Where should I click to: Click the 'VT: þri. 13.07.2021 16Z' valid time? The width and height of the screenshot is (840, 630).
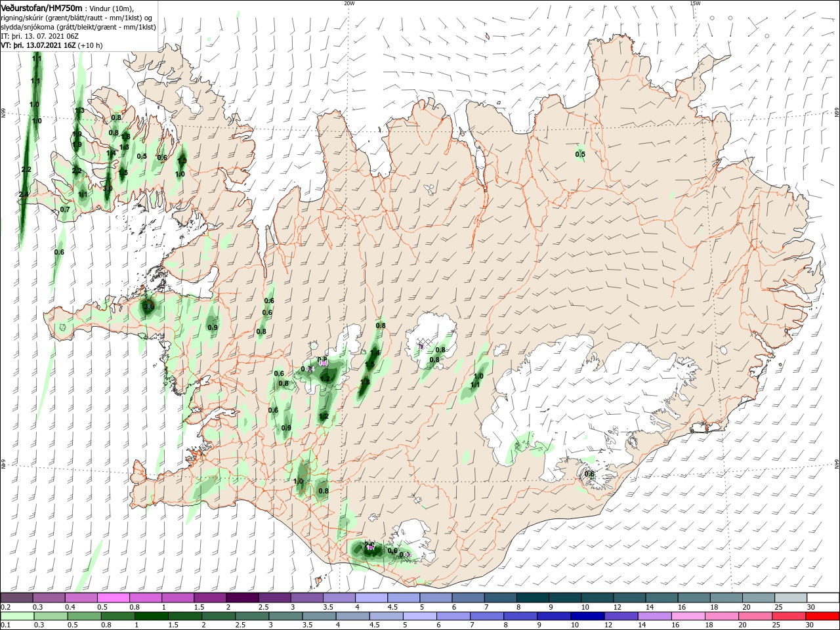38,45
